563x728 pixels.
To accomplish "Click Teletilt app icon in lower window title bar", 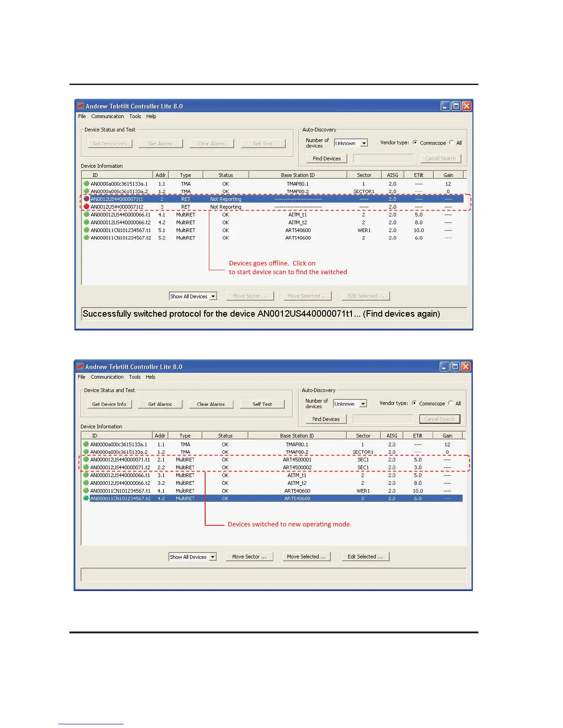I will pos(80,367).
